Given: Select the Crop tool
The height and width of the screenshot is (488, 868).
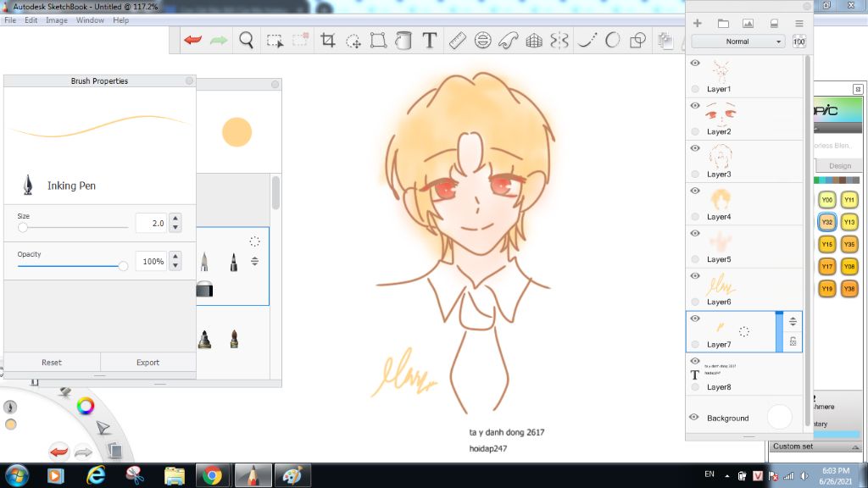Looking at the screenshot, I should click(328, 41).
